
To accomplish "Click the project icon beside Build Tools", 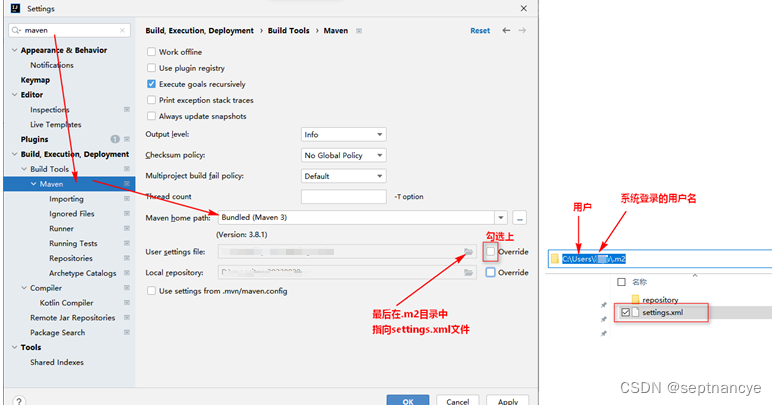I will [127, 169].
